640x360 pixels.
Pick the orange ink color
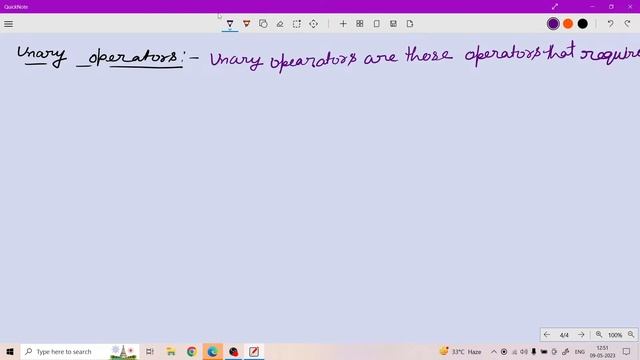[568, 24]
